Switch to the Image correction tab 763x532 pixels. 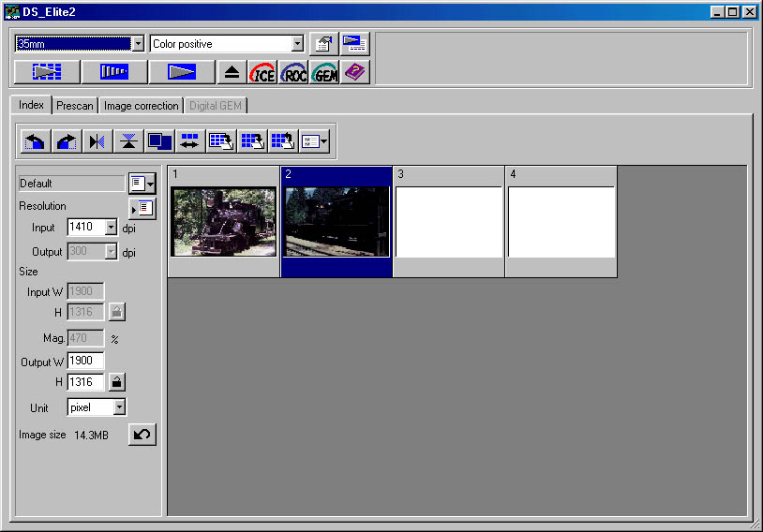141,106
